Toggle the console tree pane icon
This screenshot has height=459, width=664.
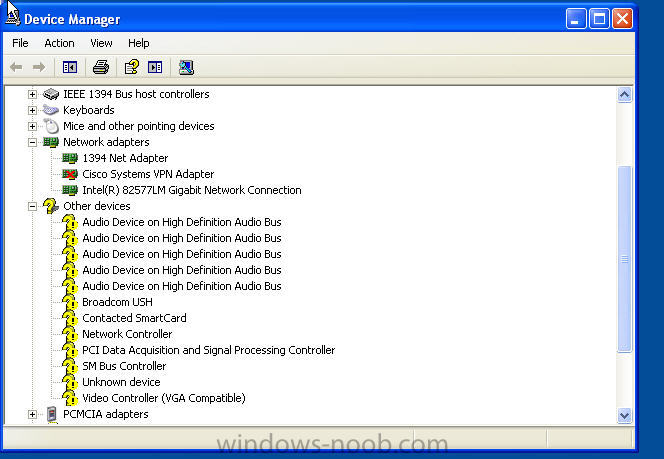coord(70,67)
